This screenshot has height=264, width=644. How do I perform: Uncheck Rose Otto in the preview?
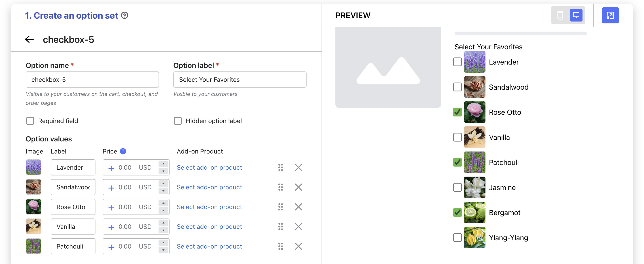pos(457,112)
